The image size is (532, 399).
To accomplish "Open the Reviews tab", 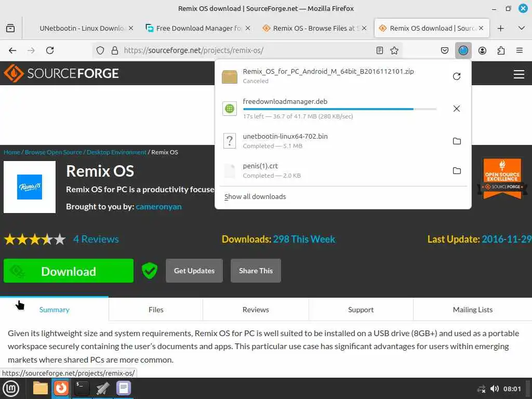I will coord(256,310).
